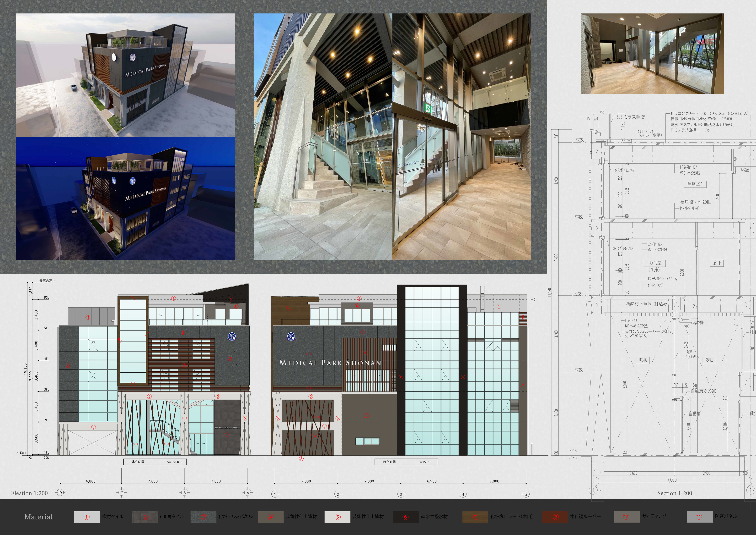Click the 3FL level label
The width and height of the screenshot is (756, 535).
47,390
